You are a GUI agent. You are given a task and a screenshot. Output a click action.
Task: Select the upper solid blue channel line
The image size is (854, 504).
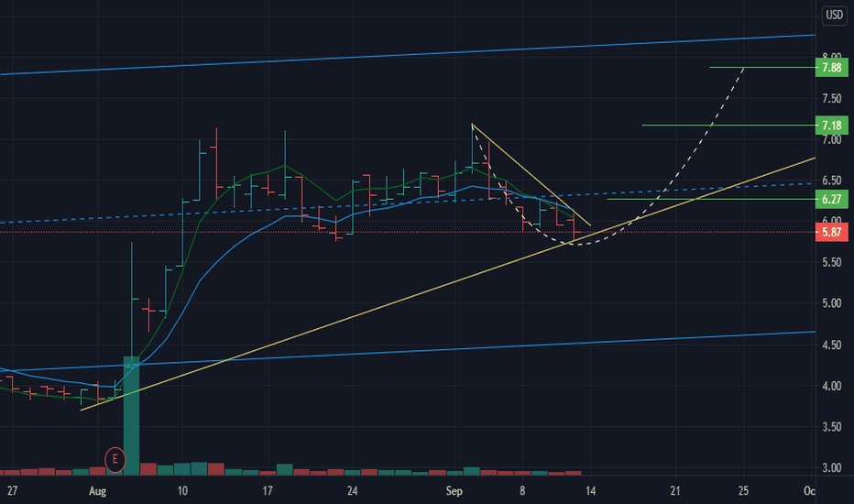pos(408,54)
